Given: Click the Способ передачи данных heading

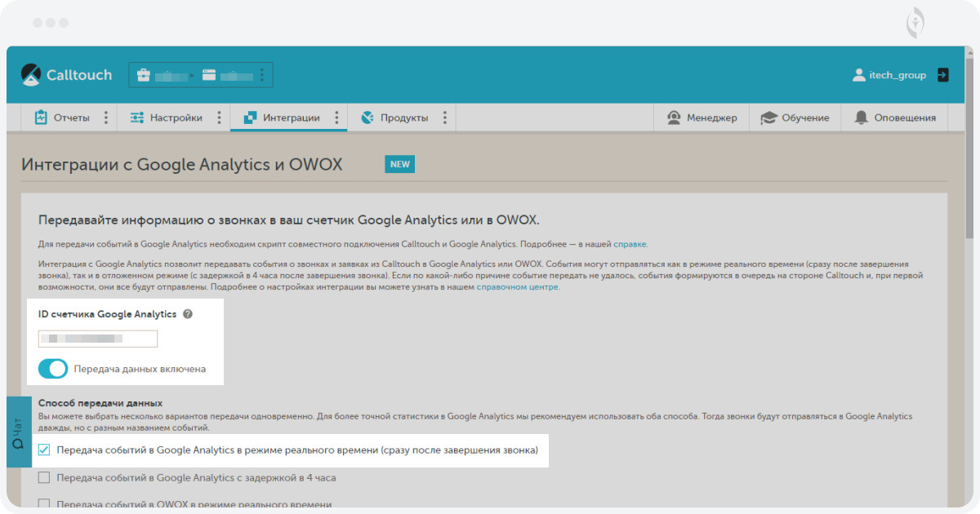Looking at the screenshot, I should coord(100,403).
